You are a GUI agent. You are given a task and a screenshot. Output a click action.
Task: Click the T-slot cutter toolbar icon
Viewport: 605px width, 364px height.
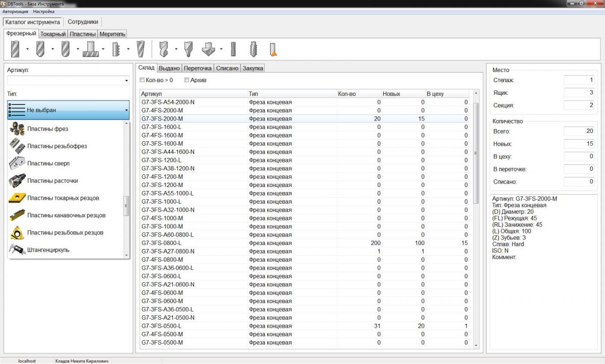(91, 49)
